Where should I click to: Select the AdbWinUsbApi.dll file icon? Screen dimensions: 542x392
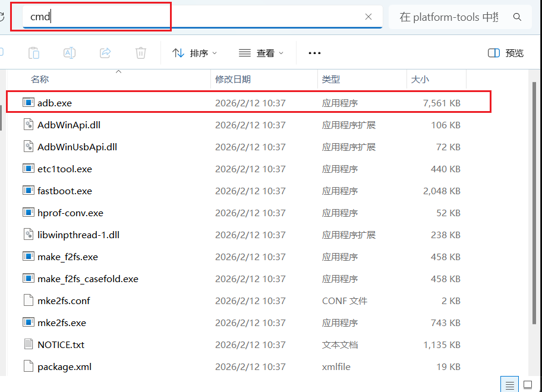(29, 147)
